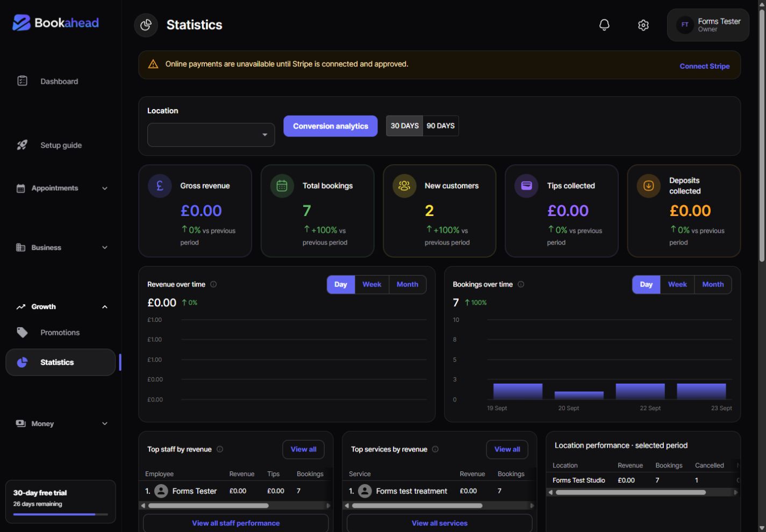
Task: Click the warning triangle icon in the Stripe banner
Action: (x=153, y=64)
